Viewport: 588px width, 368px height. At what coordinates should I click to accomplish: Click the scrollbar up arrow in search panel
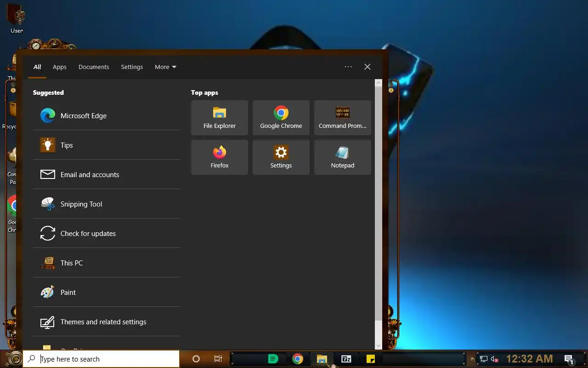379,83
